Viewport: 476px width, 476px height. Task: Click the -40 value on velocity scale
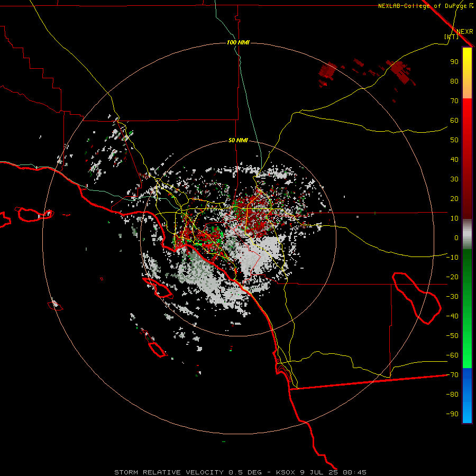click(452, 316)
